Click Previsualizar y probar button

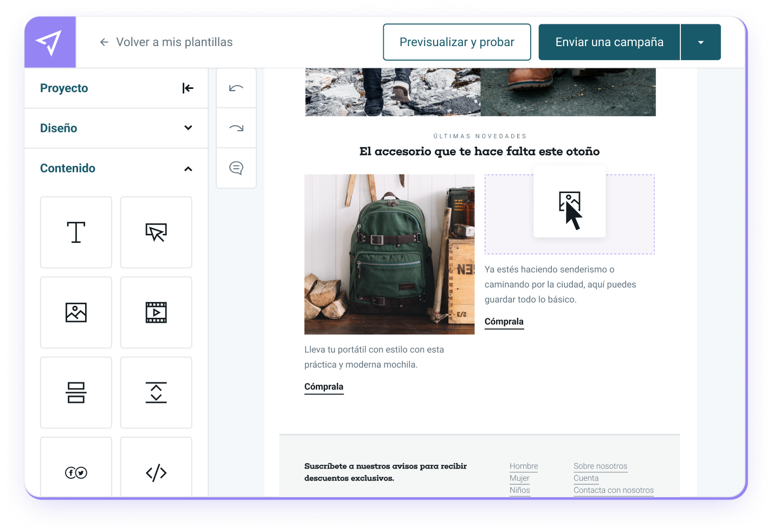(457, 42)
